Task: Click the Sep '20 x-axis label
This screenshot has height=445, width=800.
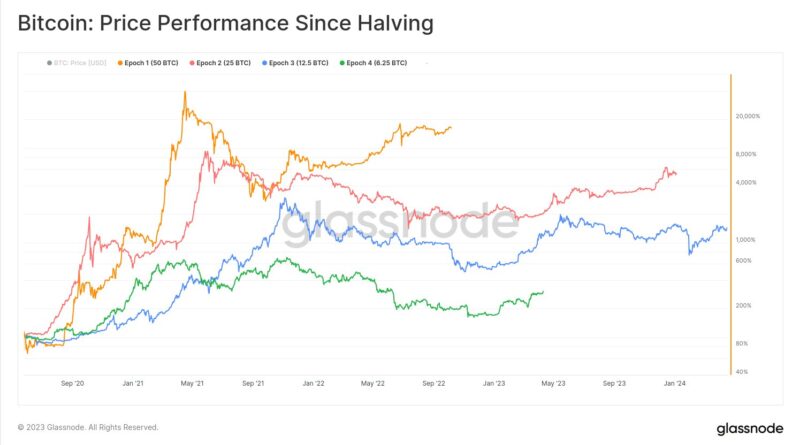Action: [x=73, y=383]
